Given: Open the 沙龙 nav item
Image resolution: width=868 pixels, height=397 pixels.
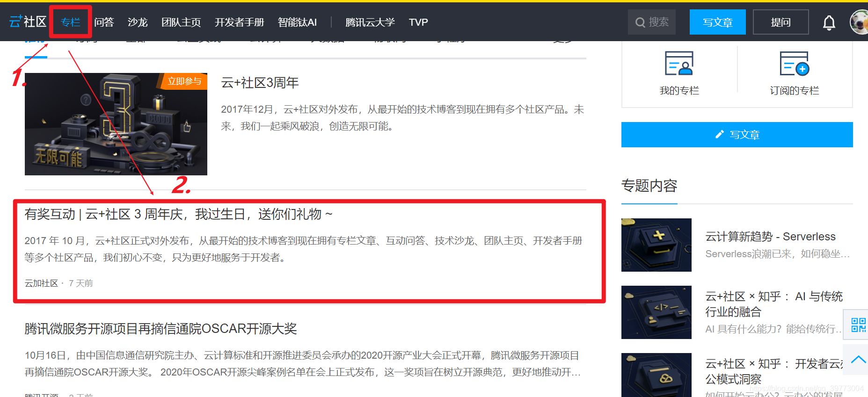Looking at the screenshot, I should (x=138, y=22).
